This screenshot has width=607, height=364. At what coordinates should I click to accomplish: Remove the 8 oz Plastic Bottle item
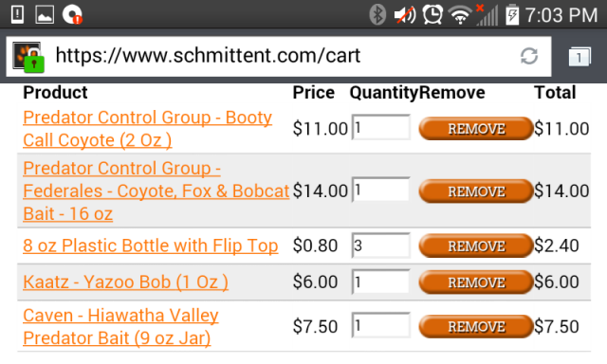click(476, 246)
